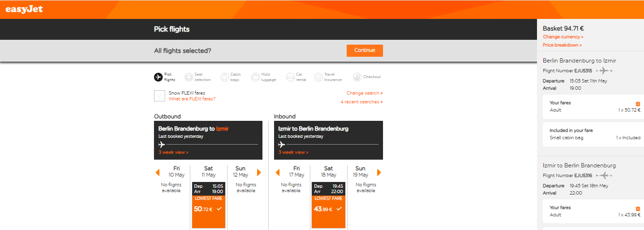Select the Checkout step icon
The width and height of the screenshot is (644, 230).
coord(357,77)
